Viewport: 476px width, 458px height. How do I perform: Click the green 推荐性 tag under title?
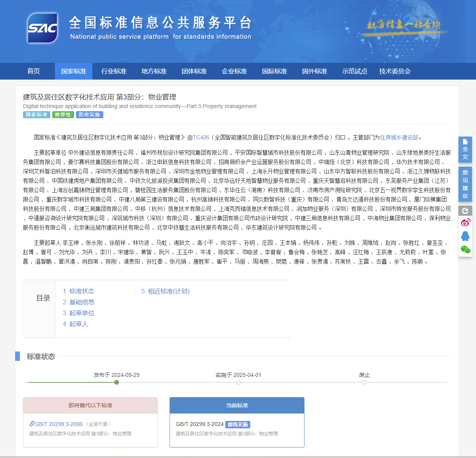pyautogui.click(x=63, y=115)
